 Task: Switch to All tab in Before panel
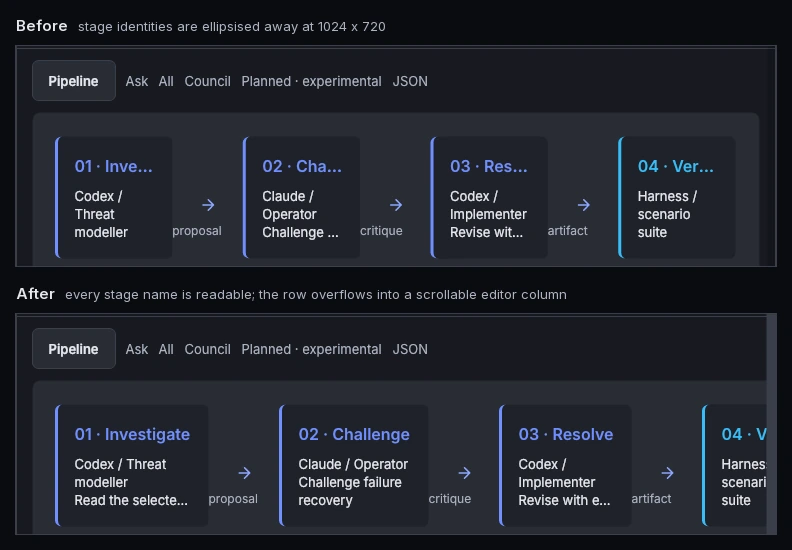click(166, 81)
